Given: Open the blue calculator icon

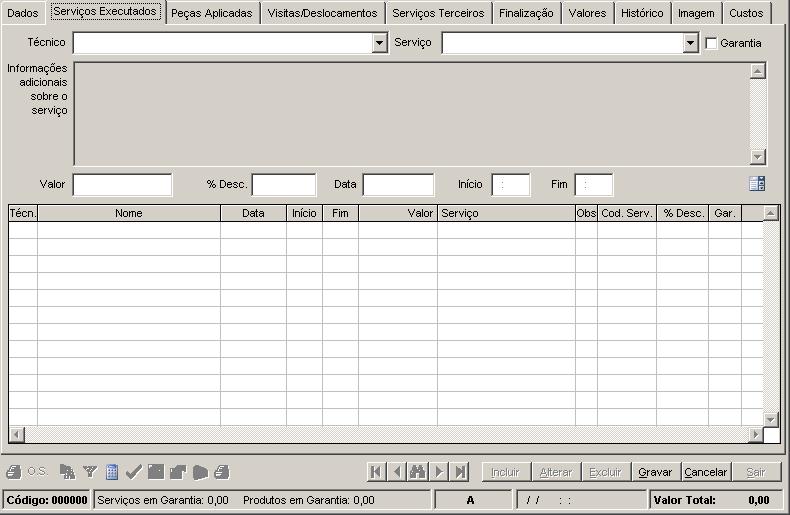Looking at the screenshot, I should click(112, 472).
